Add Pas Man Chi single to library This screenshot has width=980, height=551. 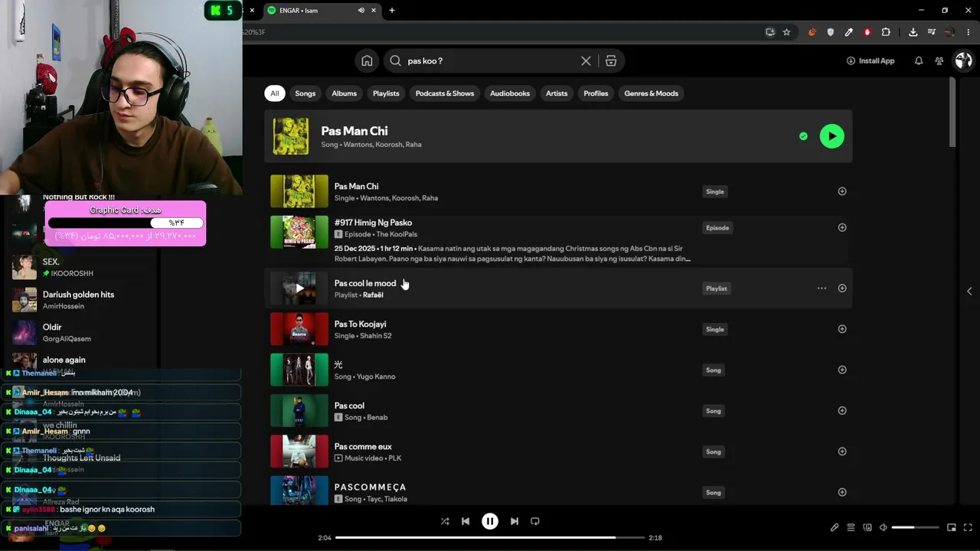point(842,191)
